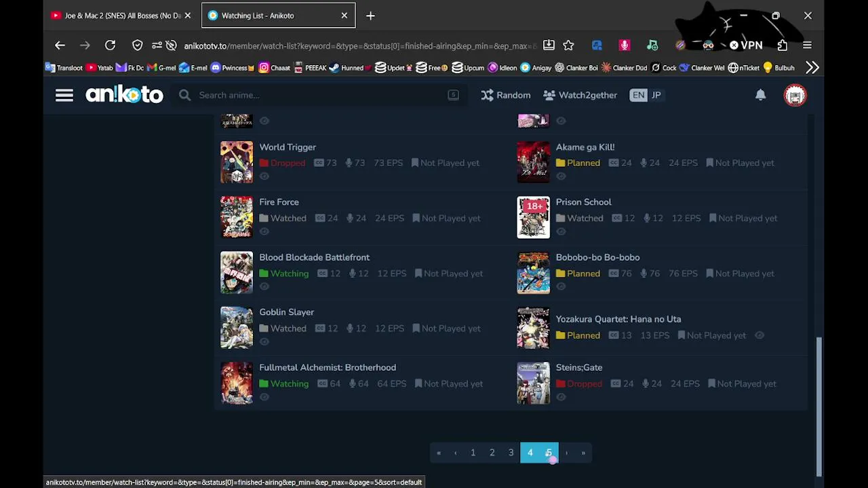Focus the Search anime field
The height and width of the screenshot is (488, 868).
coord(319,96)
